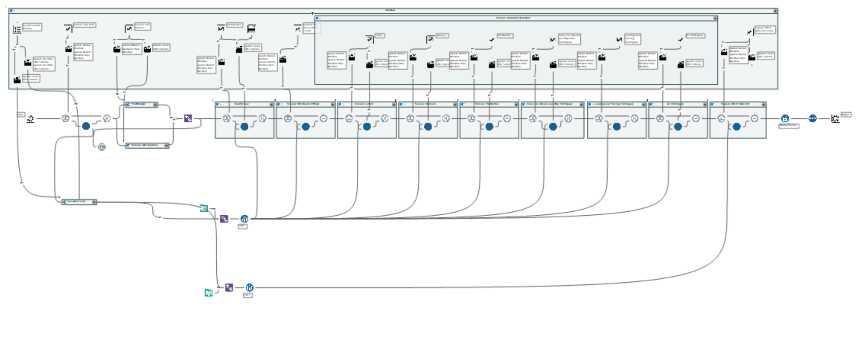
Task: Select the first Detour tool after Macro Input
Action: pos(65,118)
